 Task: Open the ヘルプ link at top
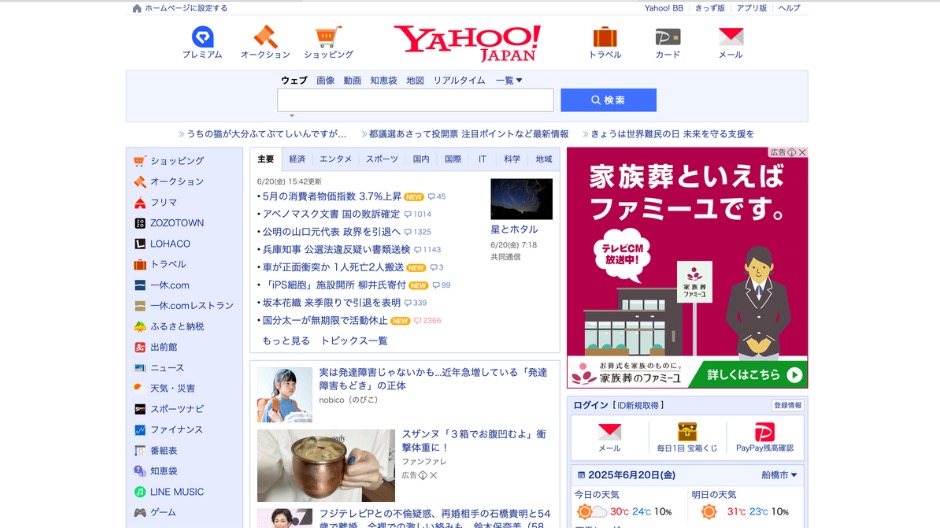coord(789,8)
